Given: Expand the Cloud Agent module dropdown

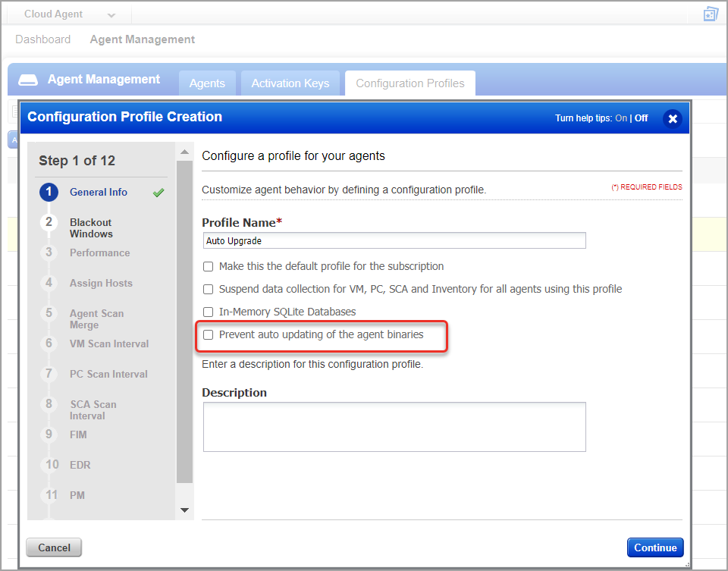Looking at the screenshot, I should 111,15.
